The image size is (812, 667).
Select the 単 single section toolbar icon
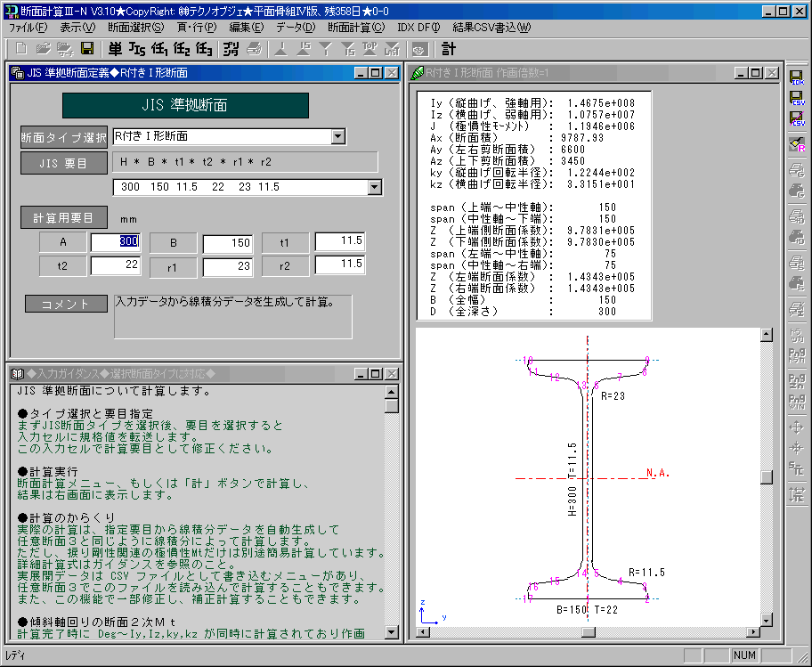point(116,49)
